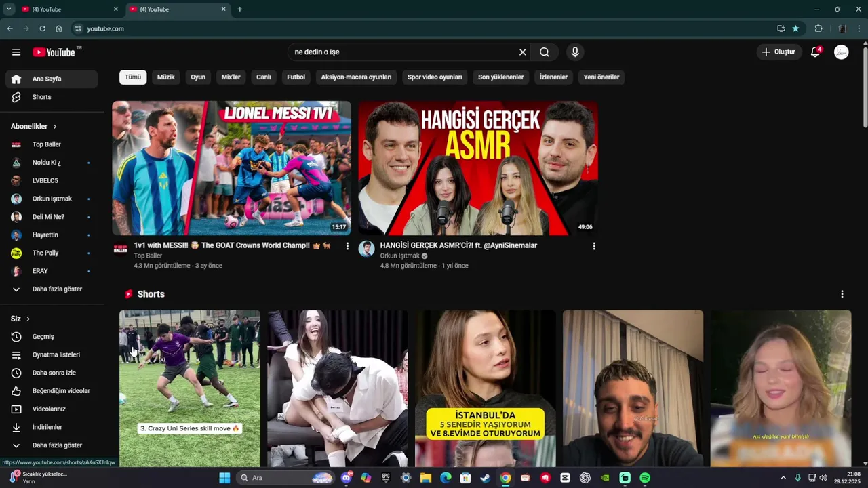Image resolution: width=868 pixels, height=488 pixels.
Task: Open Spotify from the taskbar
Action: [645, 478]
